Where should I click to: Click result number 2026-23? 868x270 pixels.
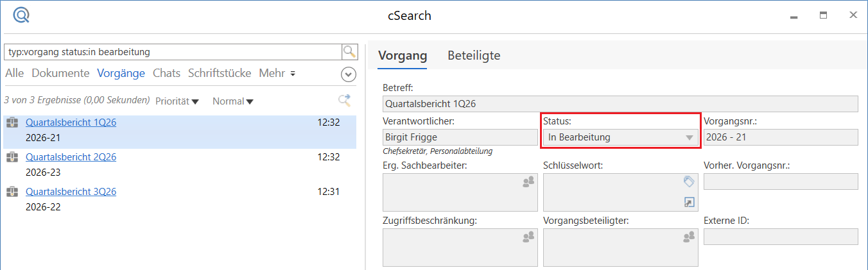click(43, 172)
